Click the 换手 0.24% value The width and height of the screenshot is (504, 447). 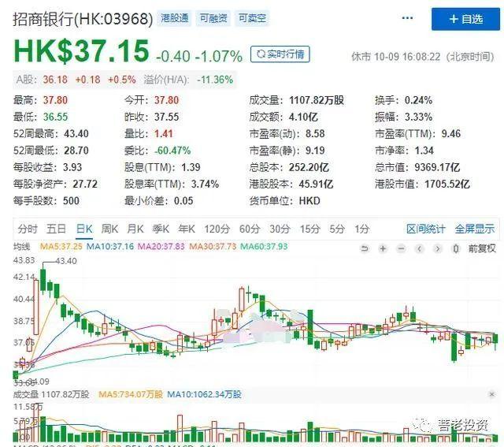pos(418,100)
